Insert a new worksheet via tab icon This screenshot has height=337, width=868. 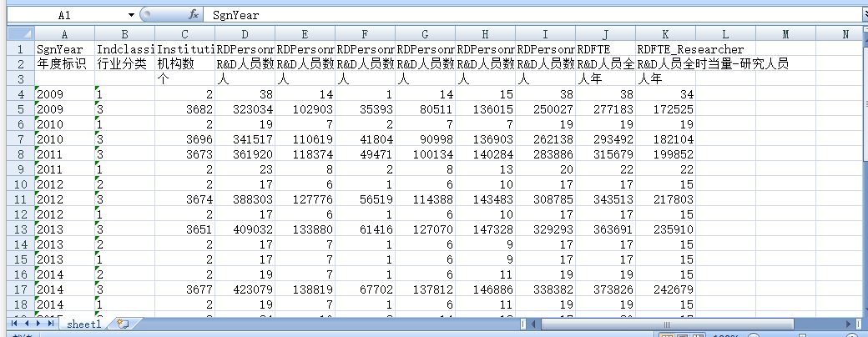point(123,324)
